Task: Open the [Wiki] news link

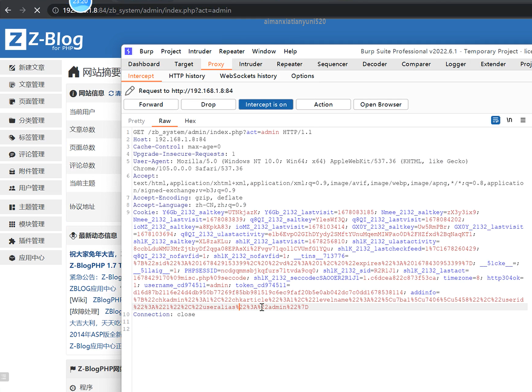Action: click(95, 300)
